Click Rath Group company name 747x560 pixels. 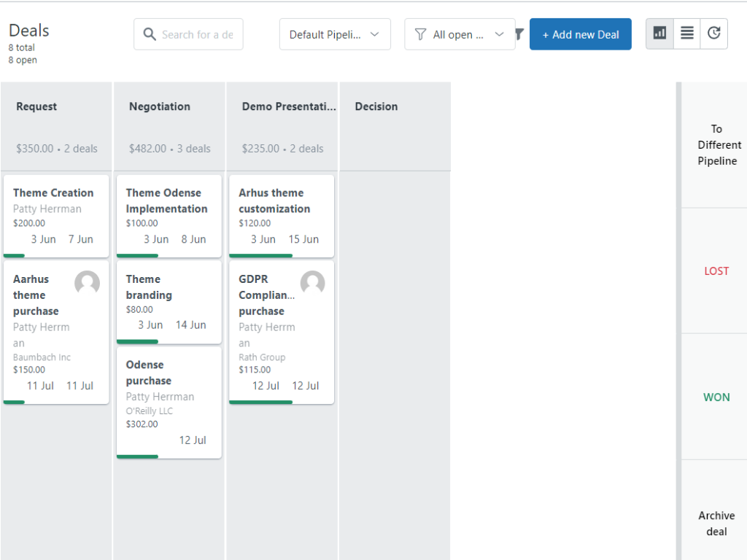point(262,357)
